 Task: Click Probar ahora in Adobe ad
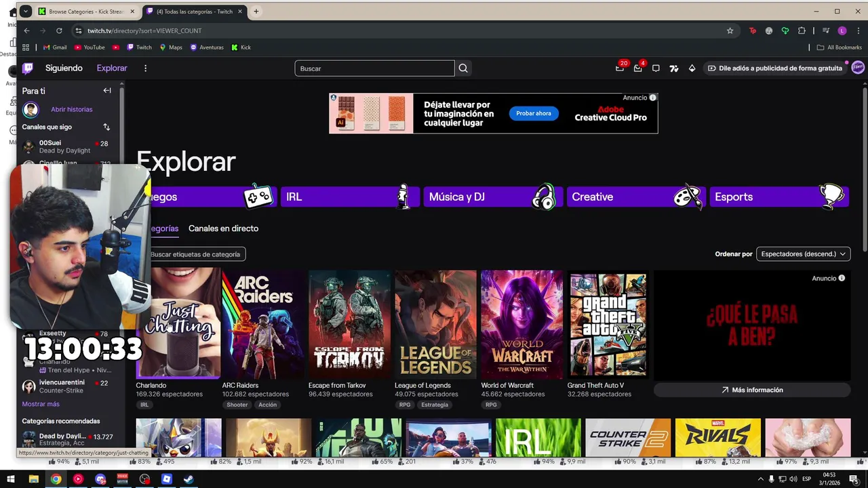(534, 113)
